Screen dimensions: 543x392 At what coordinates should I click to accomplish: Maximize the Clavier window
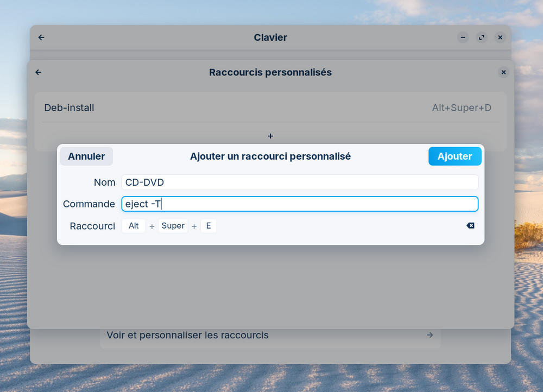pyautogui.click(x=482, y=37)
